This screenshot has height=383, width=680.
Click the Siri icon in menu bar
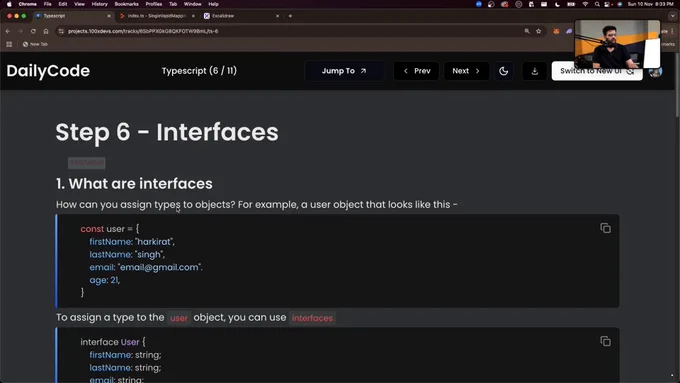[619, 4]
